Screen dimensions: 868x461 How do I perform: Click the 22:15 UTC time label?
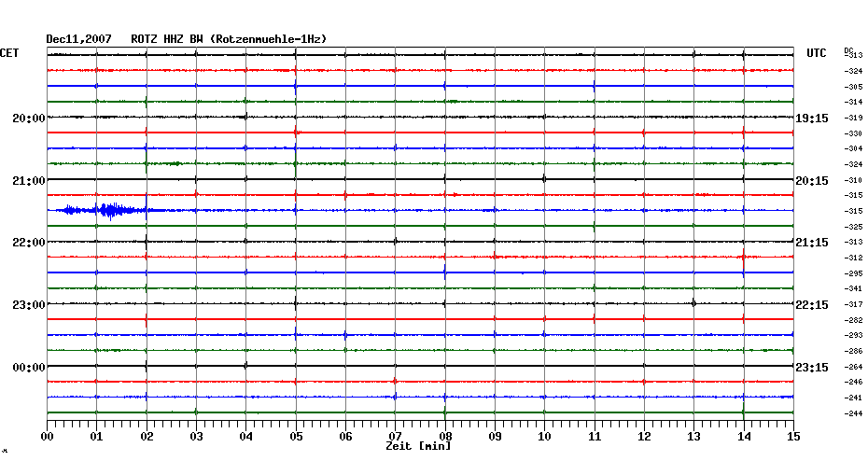(x=812, y=305)
